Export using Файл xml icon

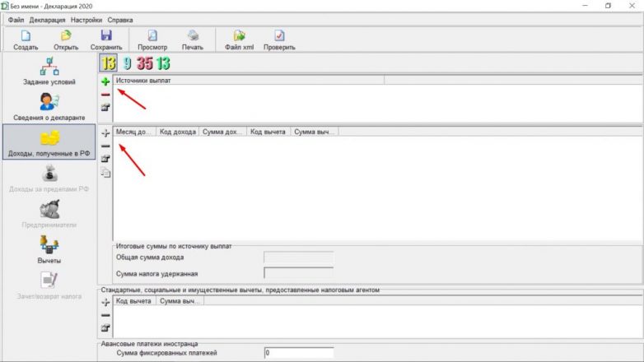coord(239,39)
